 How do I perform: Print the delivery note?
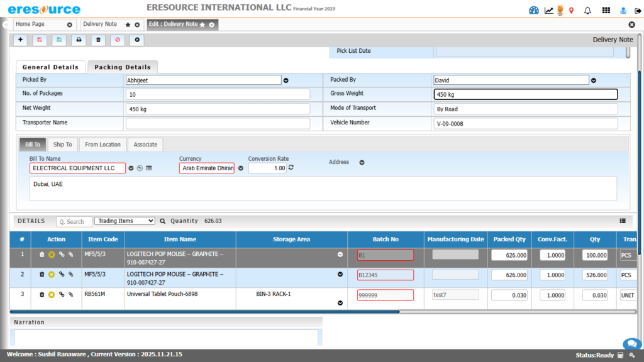pyautogui.click(x=77, y=40)
